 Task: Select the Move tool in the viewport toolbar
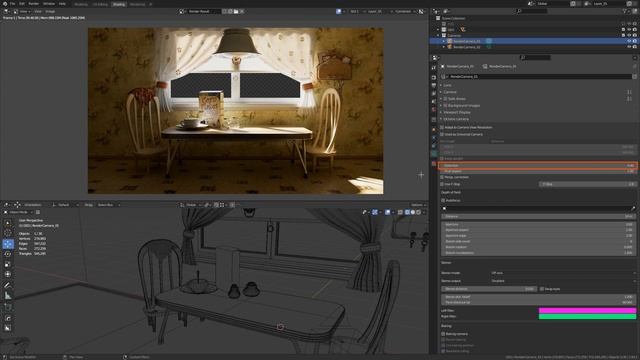click(x=8, y=244)
